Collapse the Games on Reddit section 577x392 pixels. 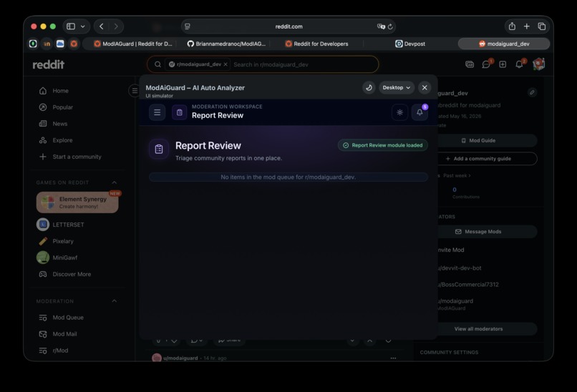(115, 182)
